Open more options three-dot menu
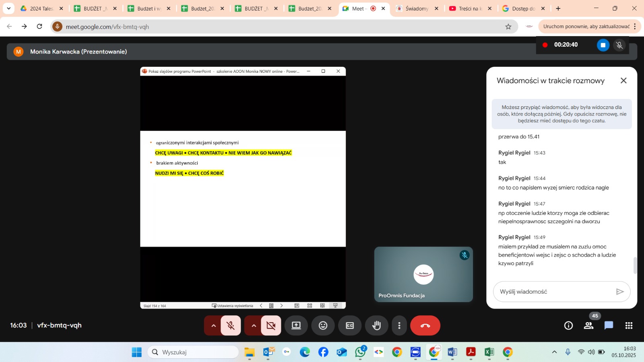The image size is (644, 362). tap(399, 325)
